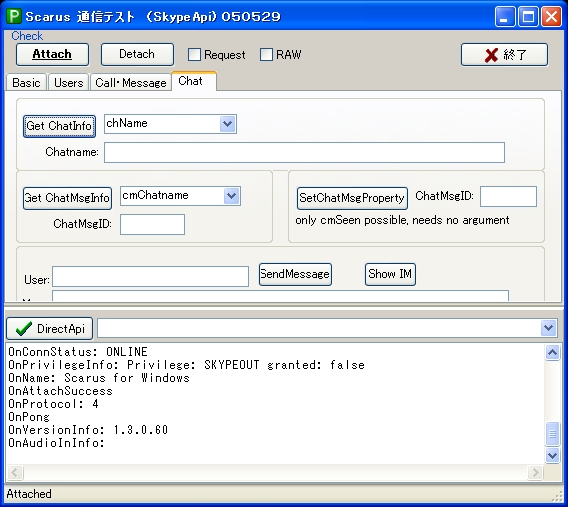This screenshot has height=507, width=568.
Task: Maximize the Scarus window
Action: [528, 17]
